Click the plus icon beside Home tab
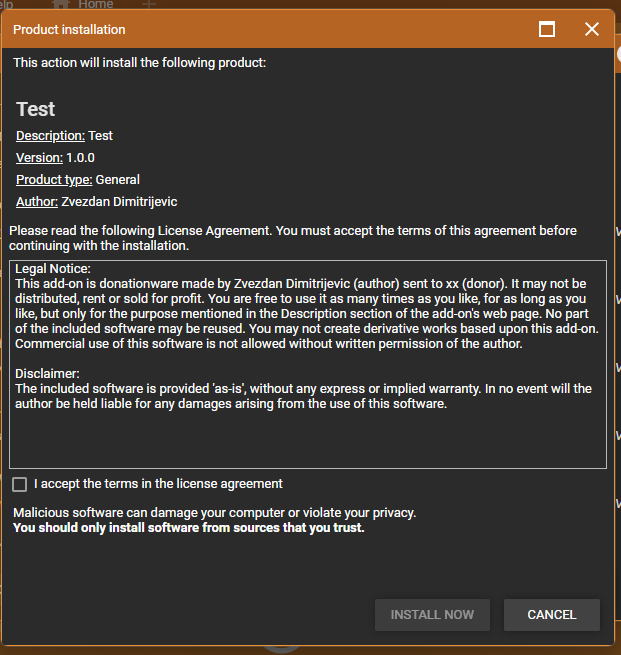 pyautogui.click(x=149, y=5)
